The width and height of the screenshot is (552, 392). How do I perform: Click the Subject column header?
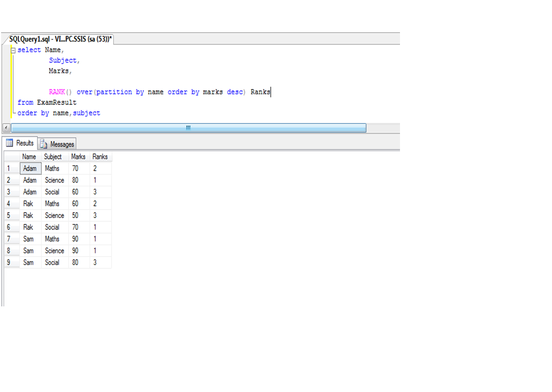click(x=52, y=157)
